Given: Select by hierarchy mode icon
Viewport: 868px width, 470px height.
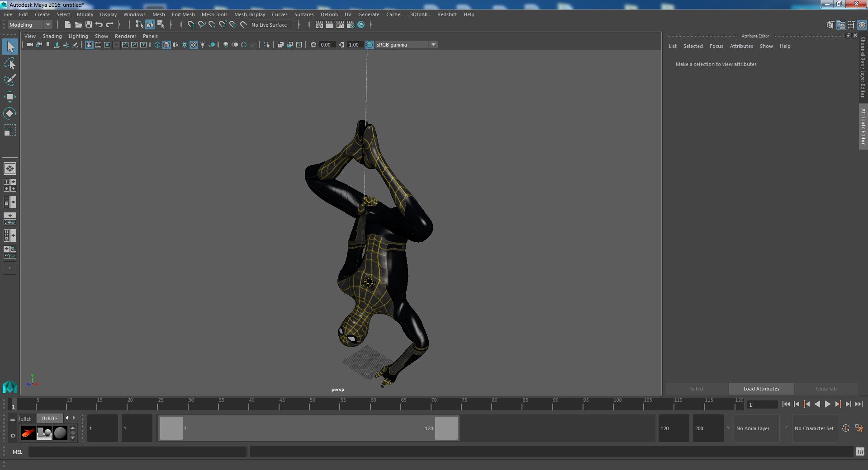Looking at the screenshot, I should coord(139,25).
